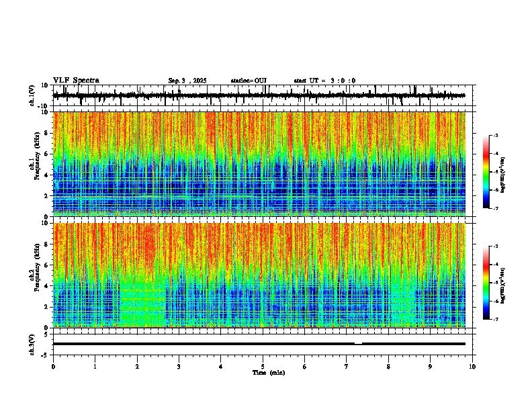The image size is (532, 411).
Task: Click time axis tick label "8"
Action: click(x=388, y=367)
